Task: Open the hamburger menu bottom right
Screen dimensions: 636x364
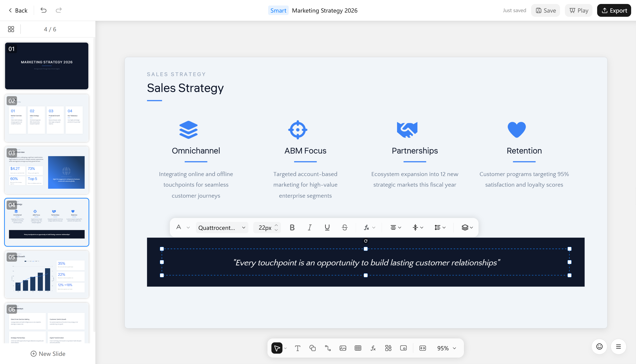Action: point(619,347)
